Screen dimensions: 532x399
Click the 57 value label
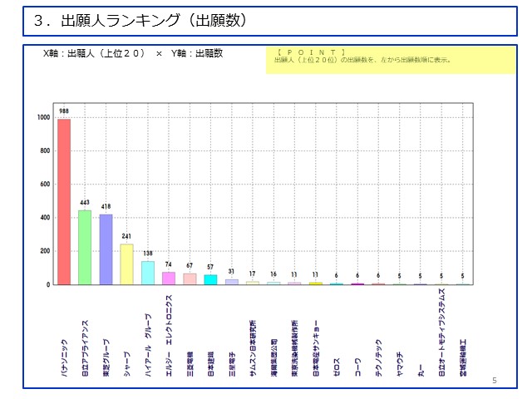[x=210, y=267]
